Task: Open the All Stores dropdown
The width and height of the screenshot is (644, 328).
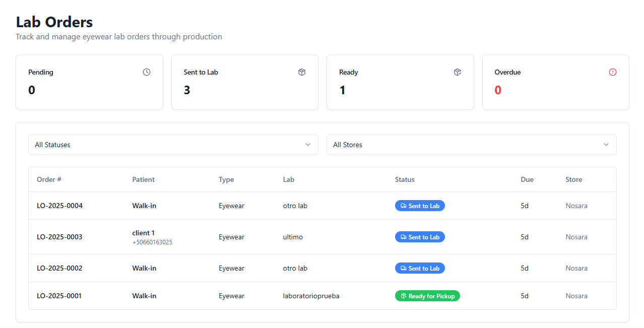Action: [472, 145]
